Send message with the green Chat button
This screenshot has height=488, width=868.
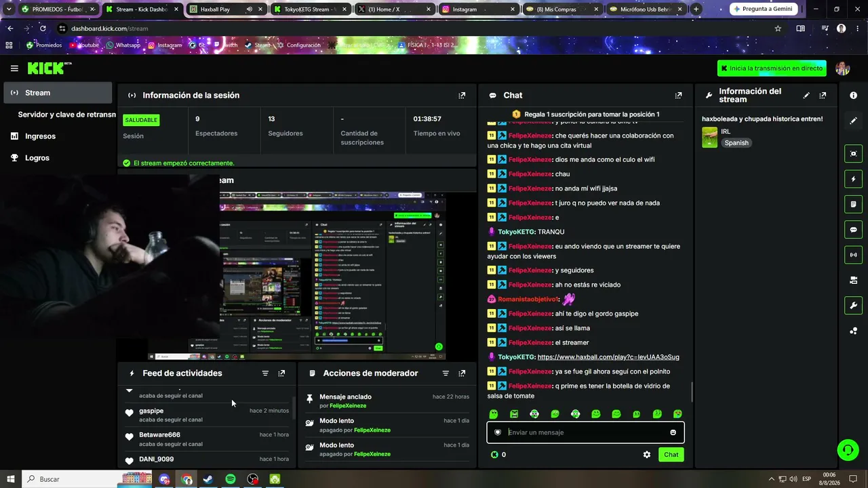click(671, 455)
